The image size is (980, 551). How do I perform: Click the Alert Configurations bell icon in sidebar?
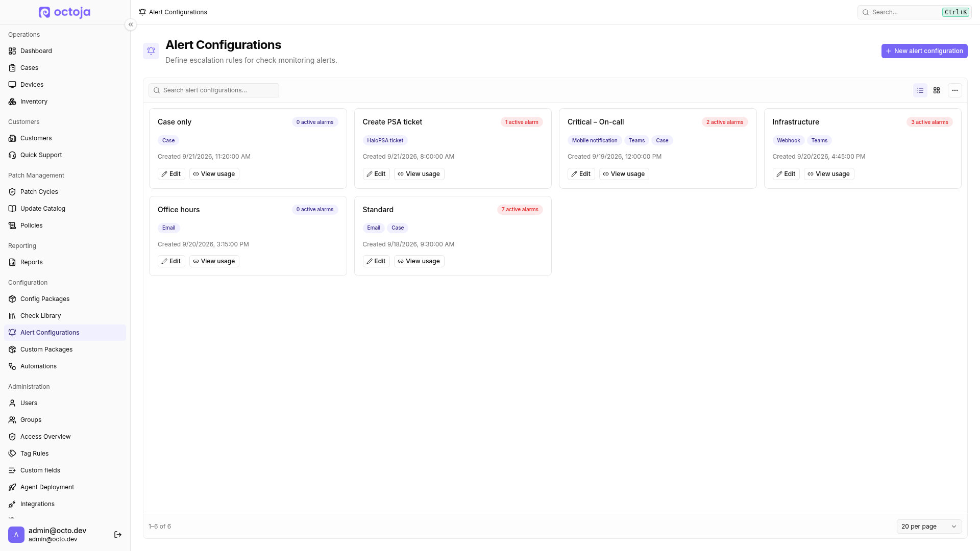[12, 333]
